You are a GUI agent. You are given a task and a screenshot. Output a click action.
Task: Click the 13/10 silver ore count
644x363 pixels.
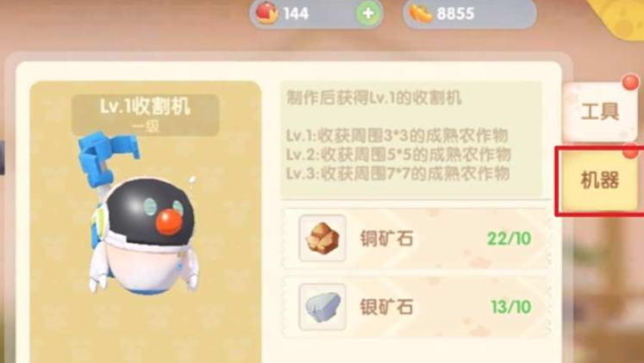[x=511, y=307]
